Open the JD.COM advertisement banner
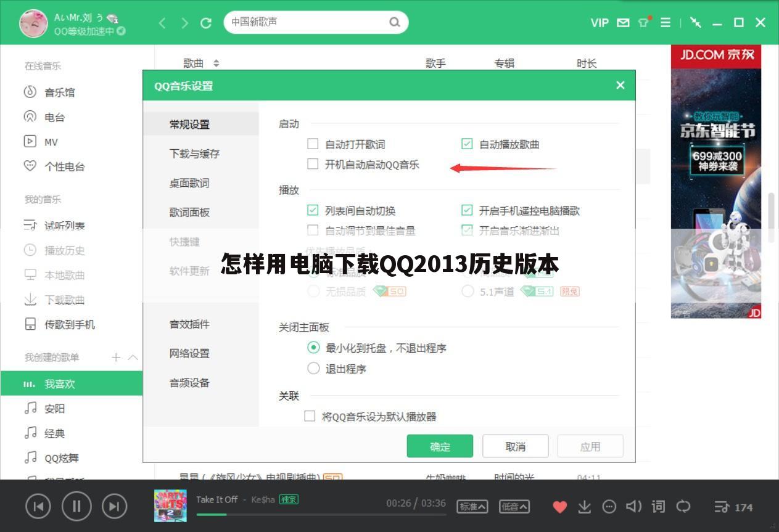The height and width of the screenshot is (532, 779). point(716,182)
